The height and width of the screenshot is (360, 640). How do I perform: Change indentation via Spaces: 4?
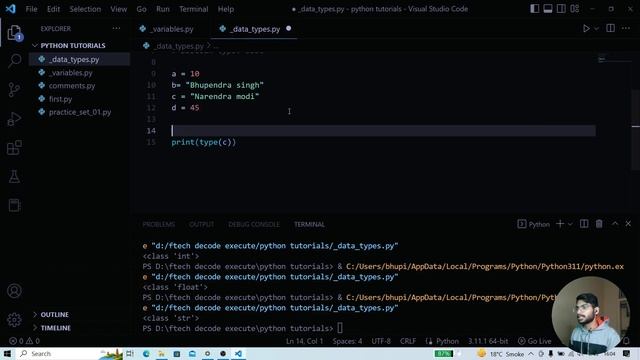[347, 341]
